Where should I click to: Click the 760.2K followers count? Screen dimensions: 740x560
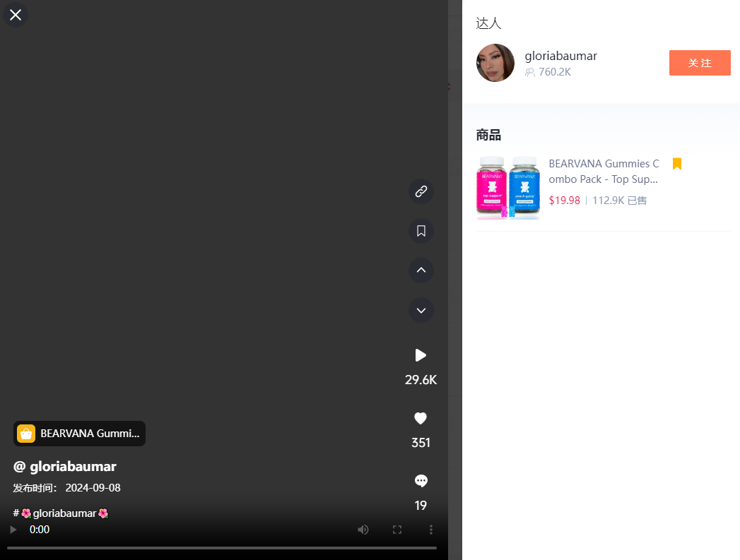(555, 72)
